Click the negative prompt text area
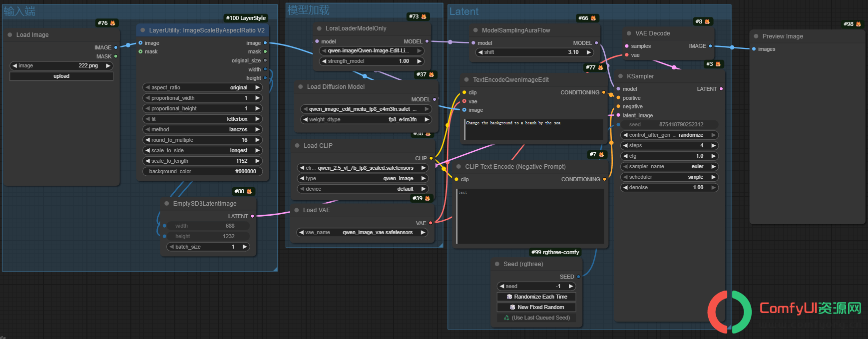The image size is (868, 339). [530, 217]
